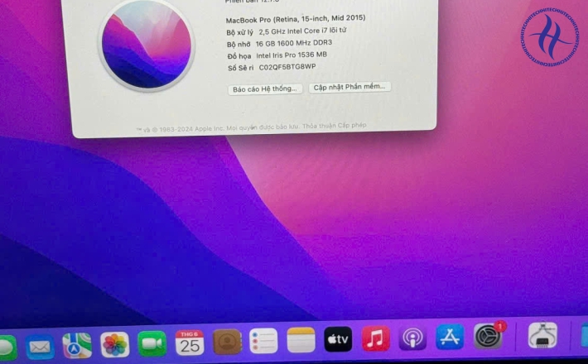
Task: Launch the Apple TV app
Action: [x=338, y=339]
